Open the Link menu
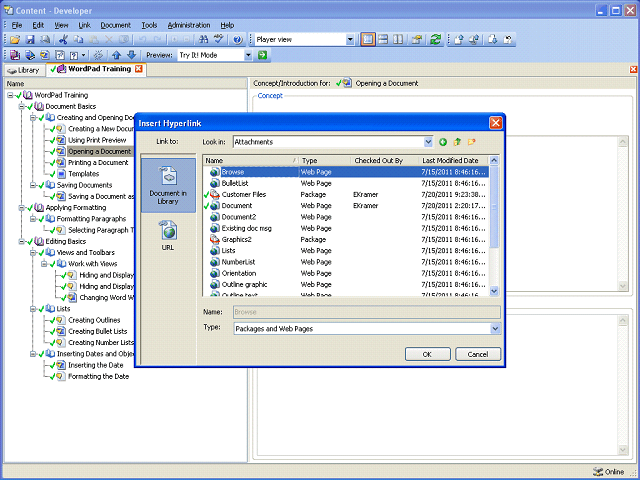The image size is (640, 480). pos(84,25)
